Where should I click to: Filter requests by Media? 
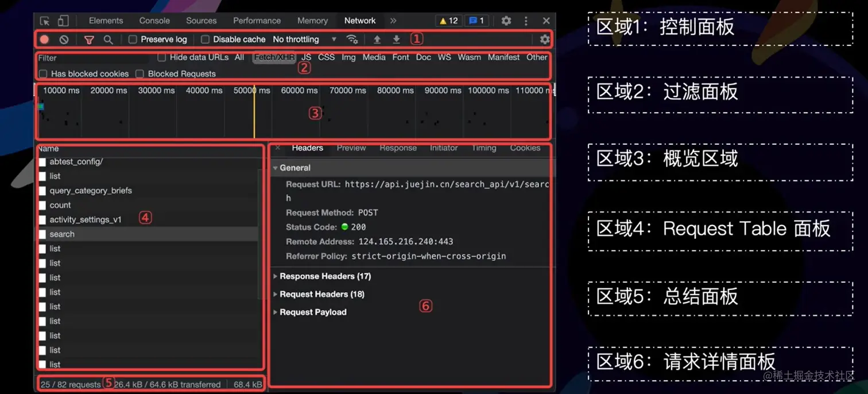point(374,57)
